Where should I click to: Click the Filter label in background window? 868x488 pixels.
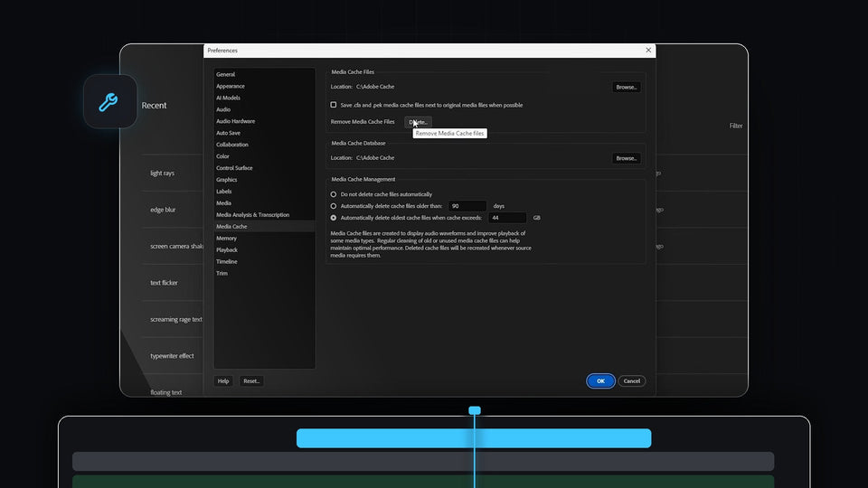pos(736,126)
